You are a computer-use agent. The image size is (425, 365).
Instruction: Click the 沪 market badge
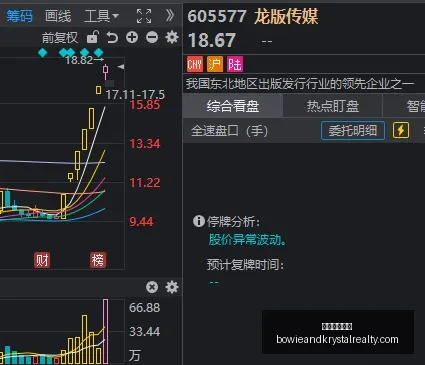pos(215,64)
